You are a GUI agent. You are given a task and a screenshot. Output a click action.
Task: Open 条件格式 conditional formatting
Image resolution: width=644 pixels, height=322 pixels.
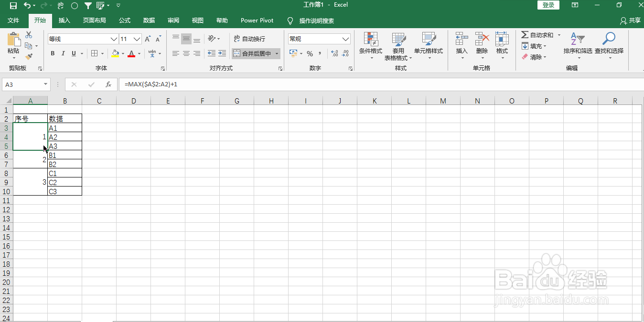pos(371,46)
